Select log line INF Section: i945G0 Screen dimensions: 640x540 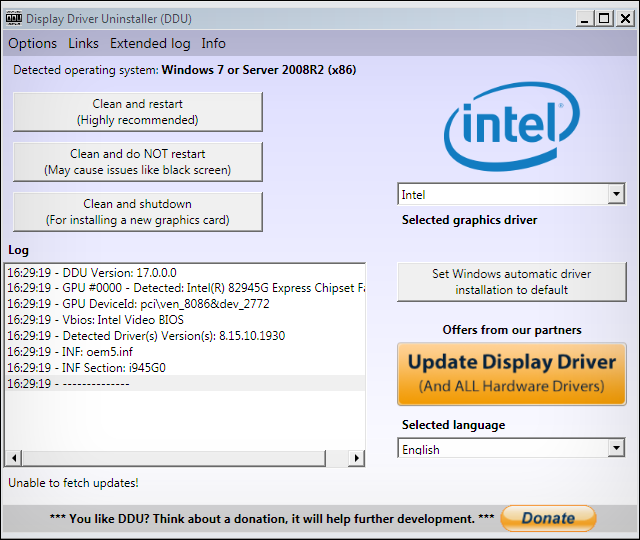[x=186, y=367]
